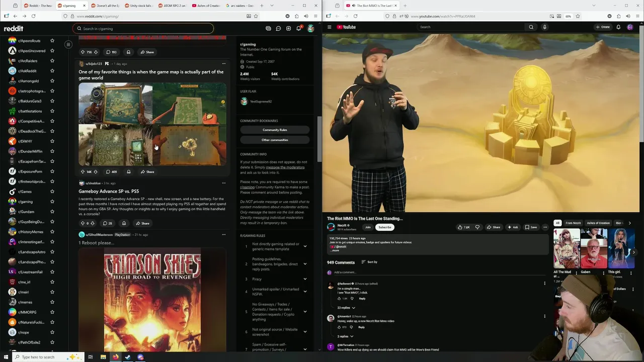The height and width of the screenshot is (362, 644).
Task: Click Join button for Necrit channel
Action: click(x=368, y=227)
